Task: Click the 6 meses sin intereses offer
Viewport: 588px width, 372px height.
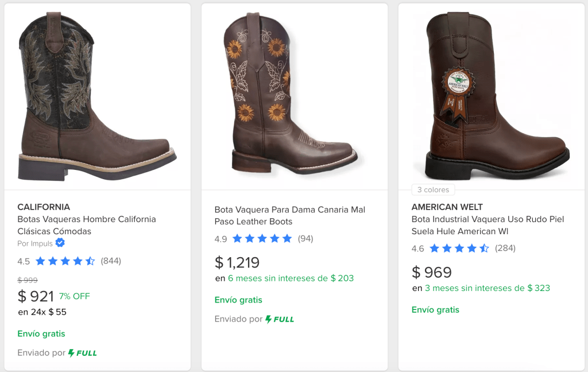Action: [291, 278]
